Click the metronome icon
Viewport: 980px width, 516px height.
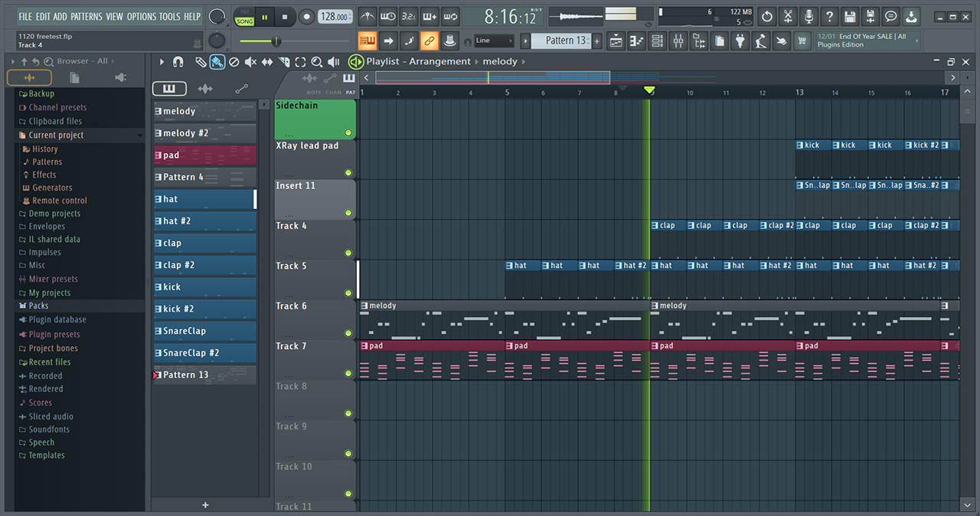pyautogui.click(x=367, y=16)
